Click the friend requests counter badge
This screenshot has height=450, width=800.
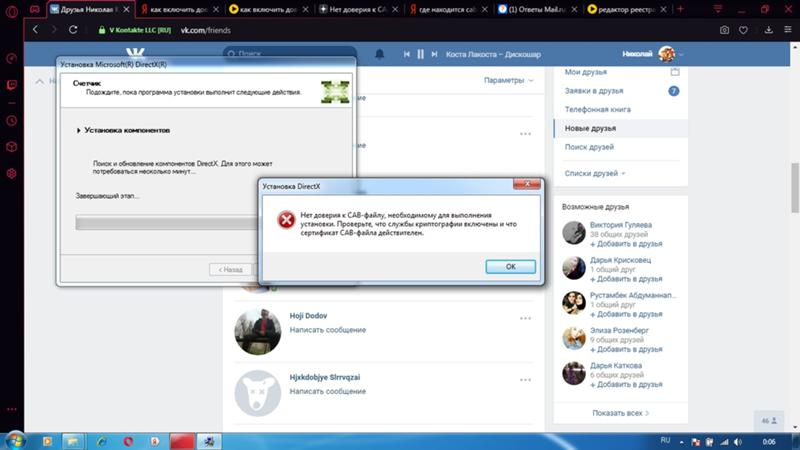673,91
